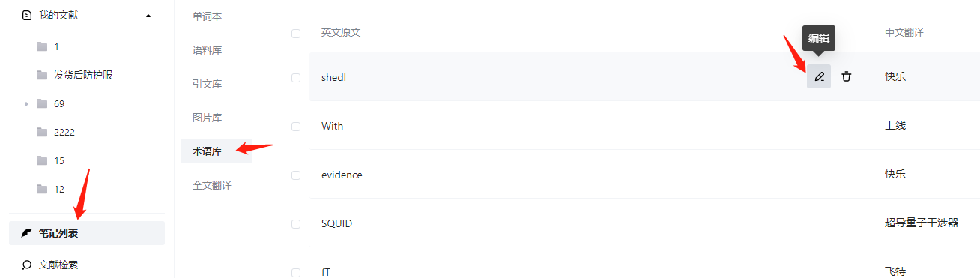Image resolution: width=980 pixels, height=278 pixels.
Task: Switch to the 语料库 tab
Action: pyautogui.click(x=207, y=50)
